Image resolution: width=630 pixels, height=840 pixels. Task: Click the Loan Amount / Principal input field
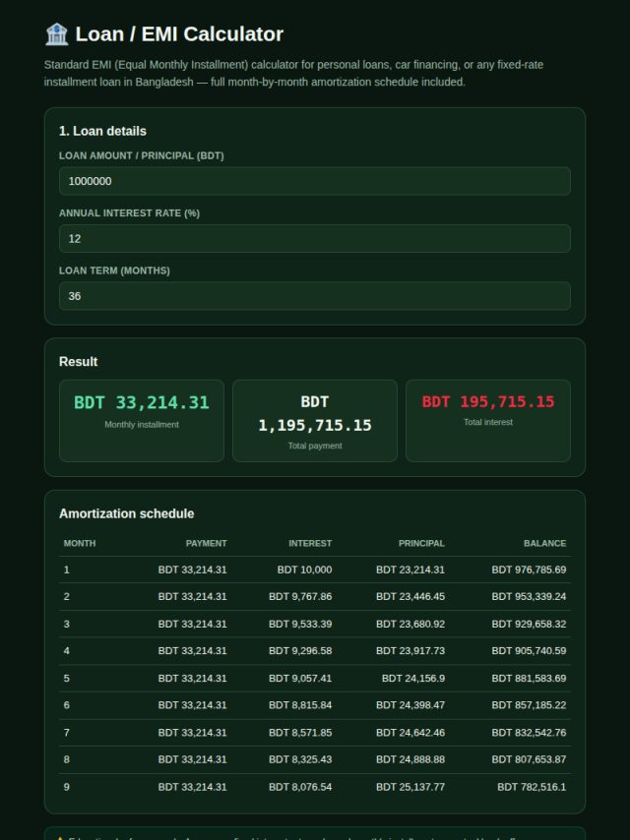[x=315, y=181]
